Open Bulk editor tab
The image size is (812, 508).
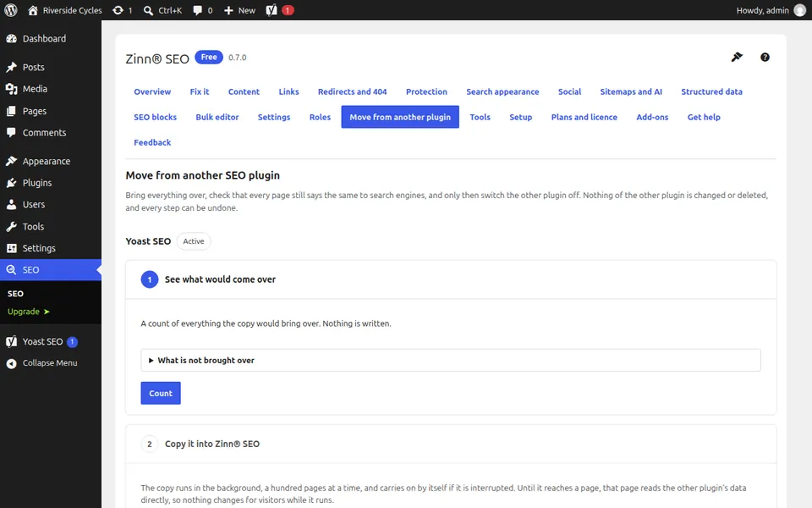(x=217, y=117)
